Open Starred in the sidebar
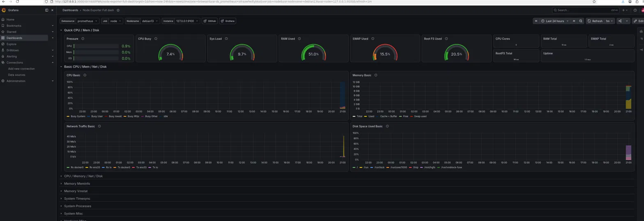 (x=11, y=32)
